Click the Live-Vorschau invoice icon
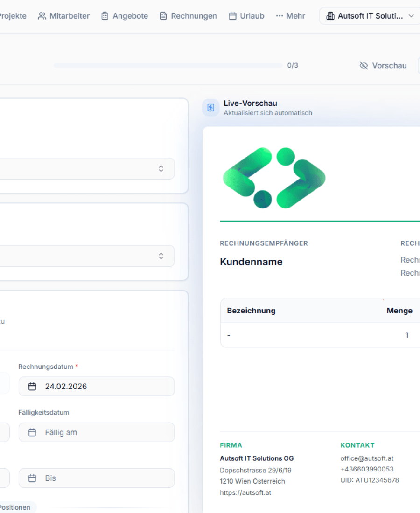420x513 pixels. [210, 108]
